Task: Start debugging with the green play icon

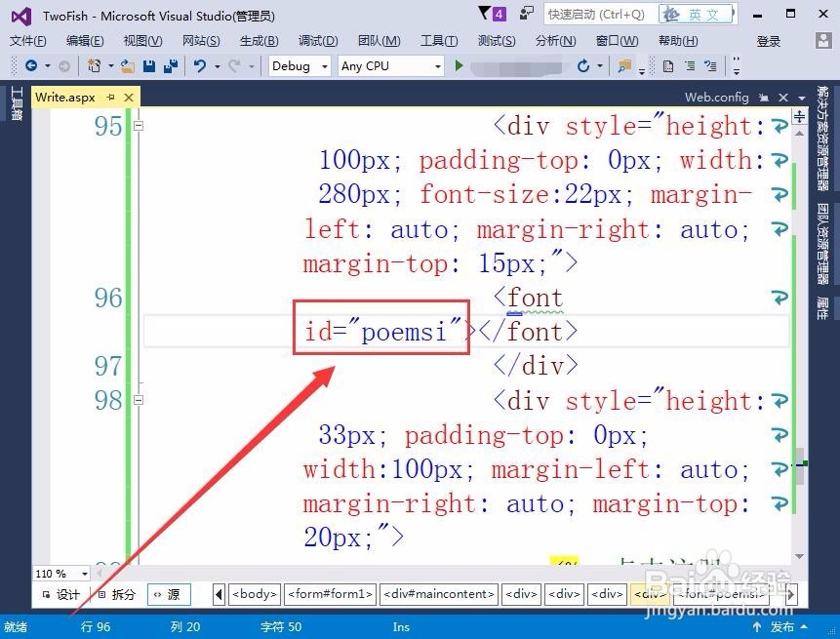Action: 459,66
